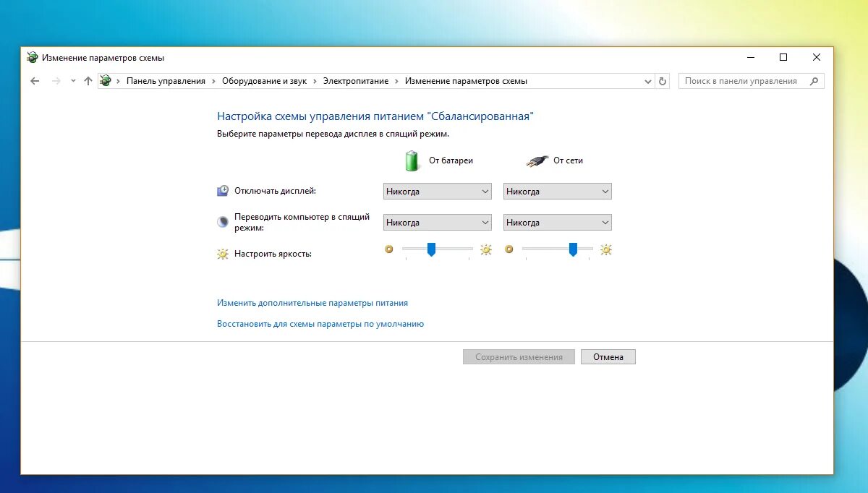Click the battery icon above От батареи column

click(412, 160)
